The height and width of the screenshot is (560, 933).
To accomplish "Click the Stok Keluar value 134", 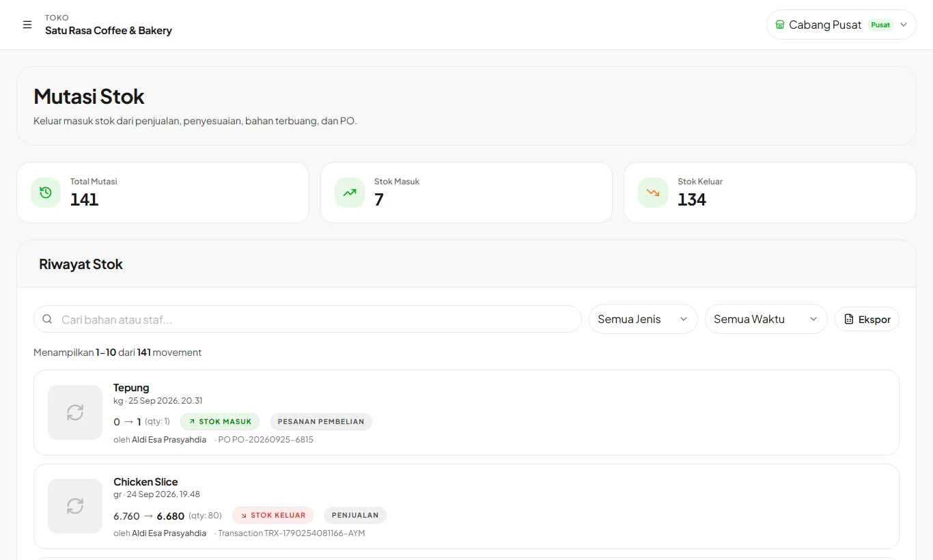I will click(x=692, y=199).
